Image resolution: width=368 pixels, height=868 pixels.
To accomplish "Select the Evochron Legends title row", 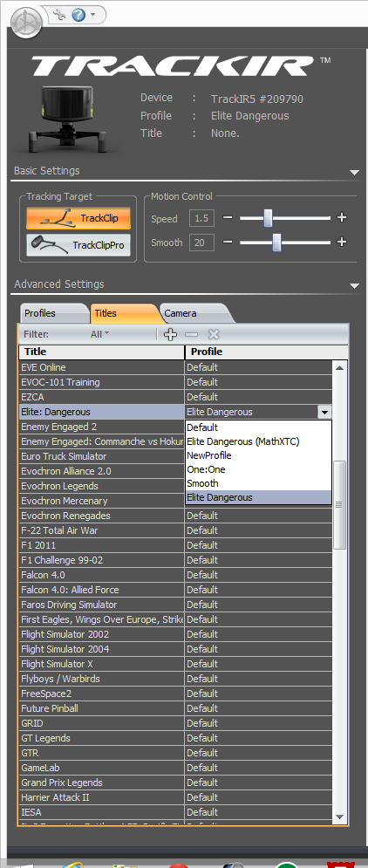I will click(x=101, y=486).
